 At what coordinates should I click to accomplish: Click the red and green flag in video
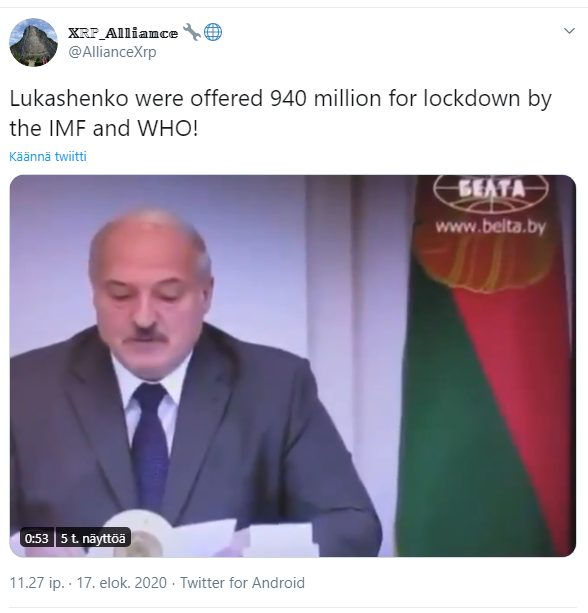(485, 366)
